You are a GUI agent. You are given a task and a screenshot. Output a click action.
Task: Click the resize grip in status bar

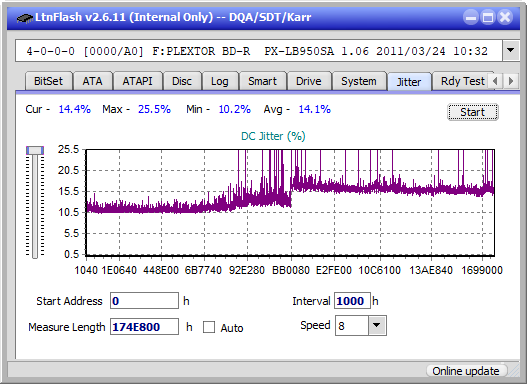click(x=514, y=371)
